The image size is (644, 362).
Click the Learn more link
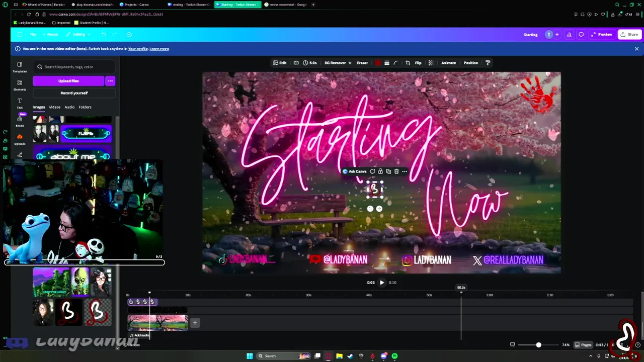[159, 49]
